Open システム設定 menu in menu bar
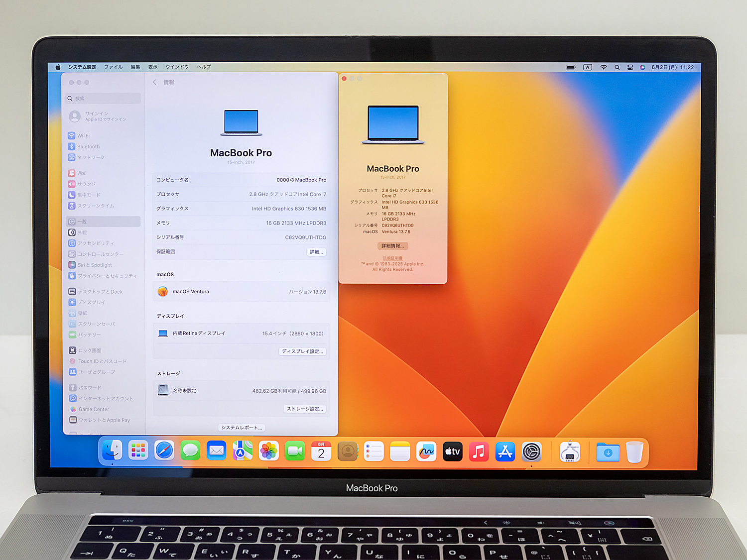The image size is (747, 560). (82, 67)
